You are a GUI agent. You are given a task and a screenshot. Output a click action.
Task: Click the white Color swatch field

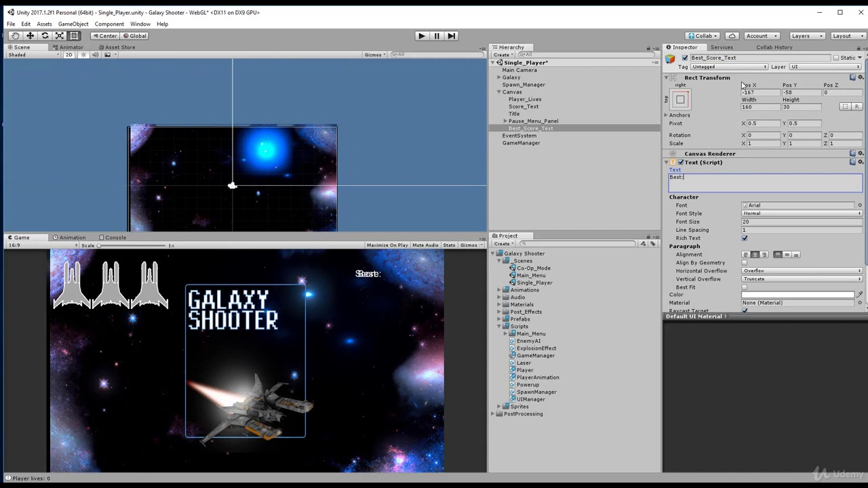(x=798, y=295)
